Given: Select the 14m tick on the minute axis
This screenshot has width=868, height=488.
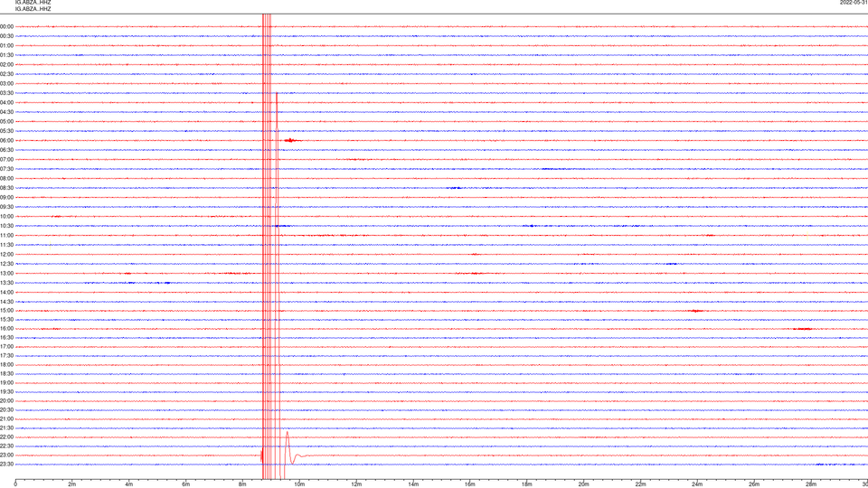Looking at the screenshot, I should [413, 484].
